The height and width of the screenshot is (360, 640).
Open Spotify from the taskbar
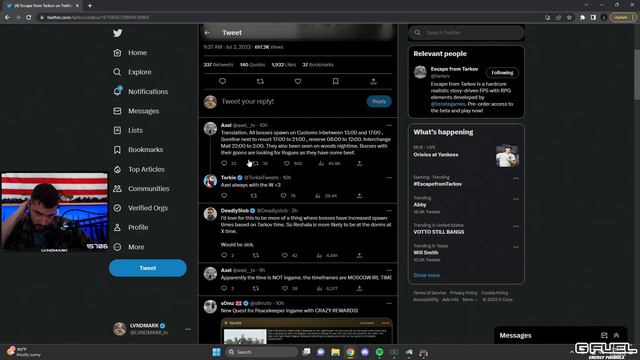pyautogui.click(x=380, y=352)
